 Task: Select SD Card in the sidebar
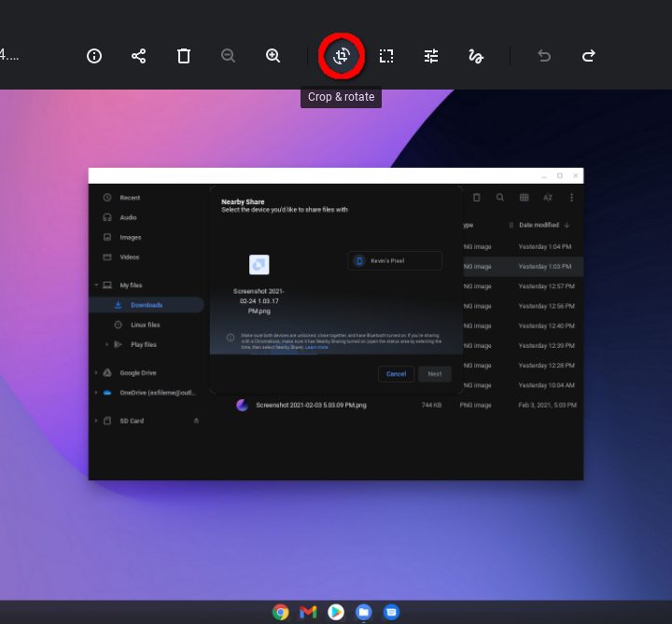[132, 421]
